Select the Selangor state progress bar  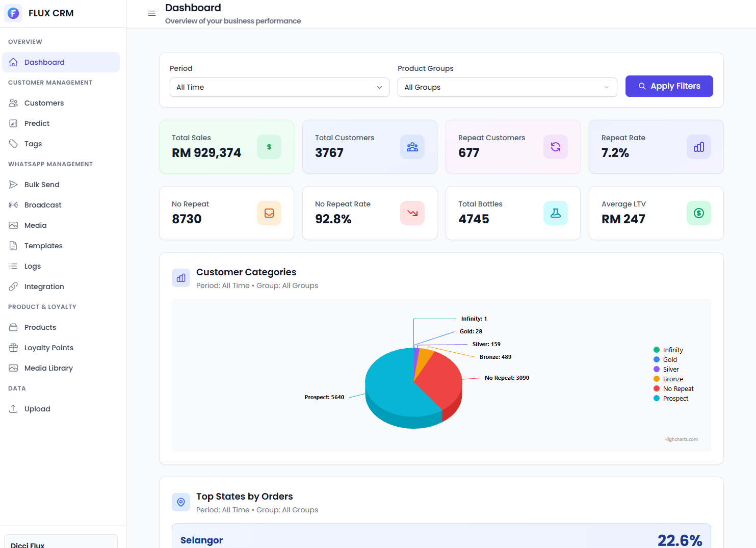[441, 538]
